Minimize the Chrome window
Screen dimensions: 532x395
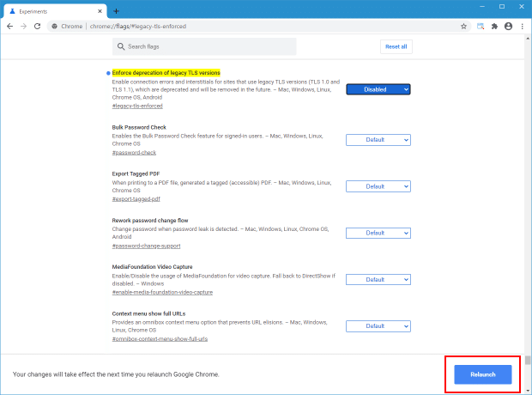point(482,7)
